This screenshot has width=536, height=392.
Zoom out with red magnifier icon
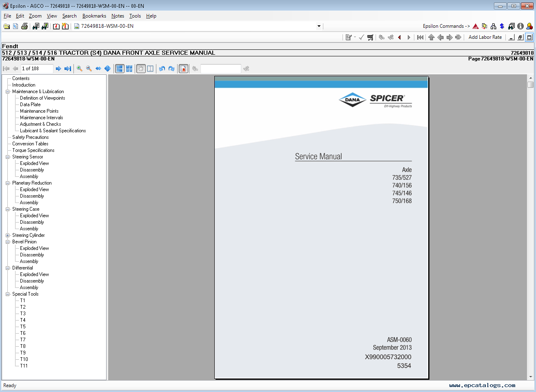coord(89,69)
